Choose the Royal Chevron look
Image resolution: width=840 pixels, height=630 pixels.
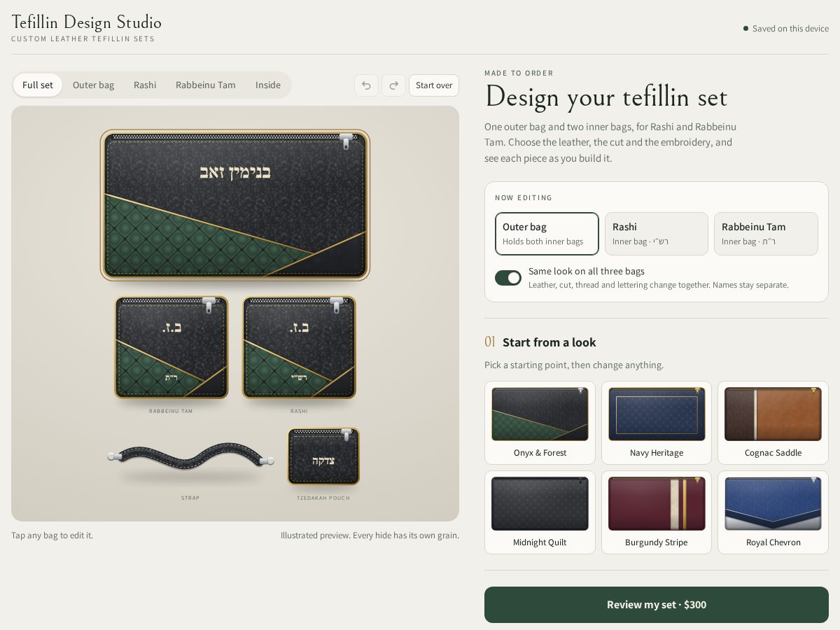[773, 512]
